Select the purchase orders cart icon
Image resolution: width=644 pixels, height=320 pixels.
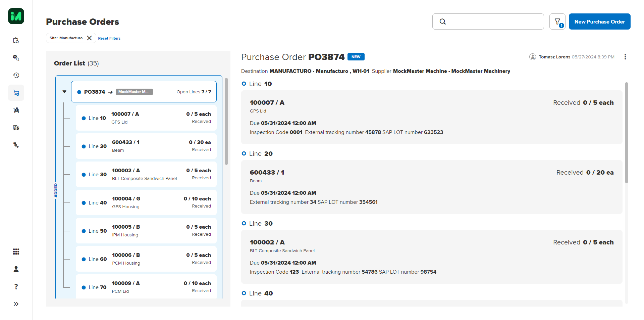point(16,93)
